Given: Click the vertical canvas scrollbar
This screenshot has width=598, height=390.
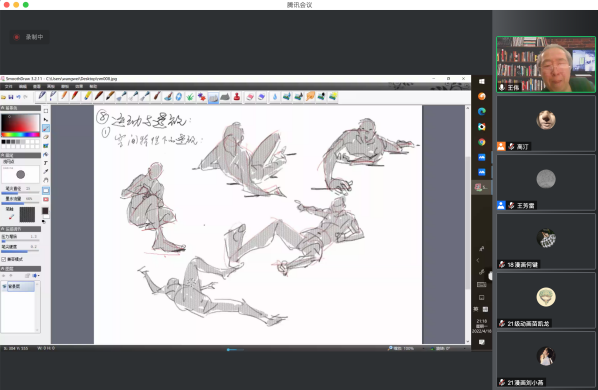Looking at the screenshot, I should coord(468,225).
